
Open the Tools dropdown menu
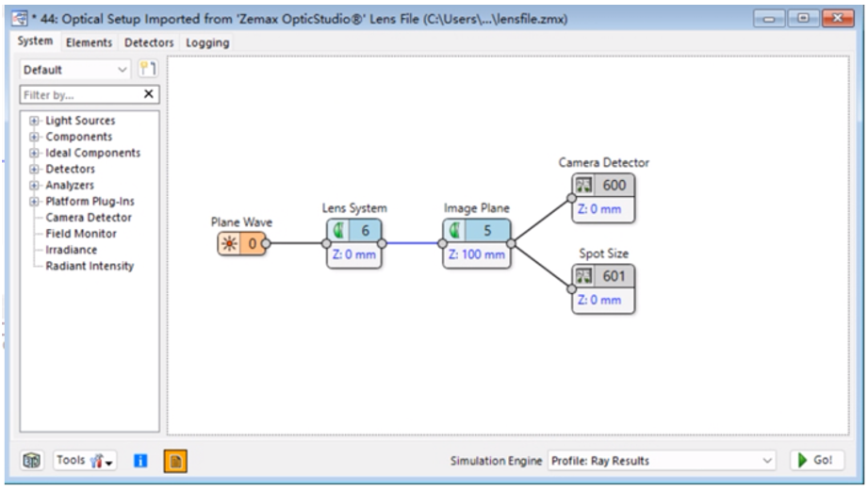(85, 461)
